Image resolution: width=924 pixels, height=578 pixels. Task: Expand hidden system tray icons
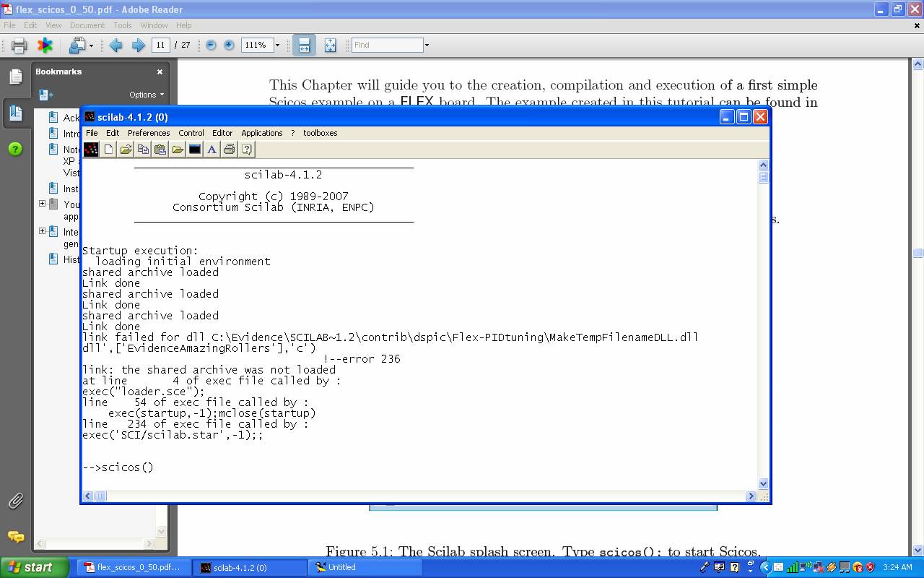766,567
